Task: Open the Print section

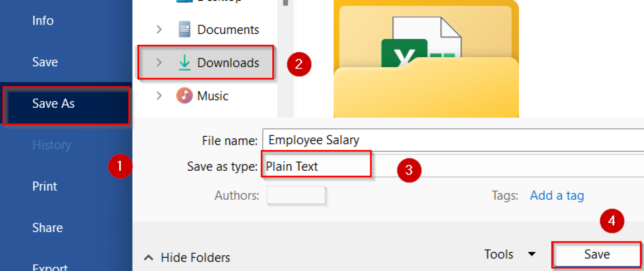Action: pos(45,186)
